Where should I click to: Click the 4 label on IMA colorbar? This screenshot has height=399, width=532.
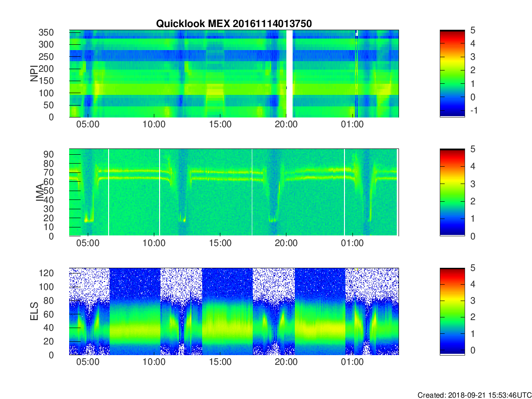(472, 166)
